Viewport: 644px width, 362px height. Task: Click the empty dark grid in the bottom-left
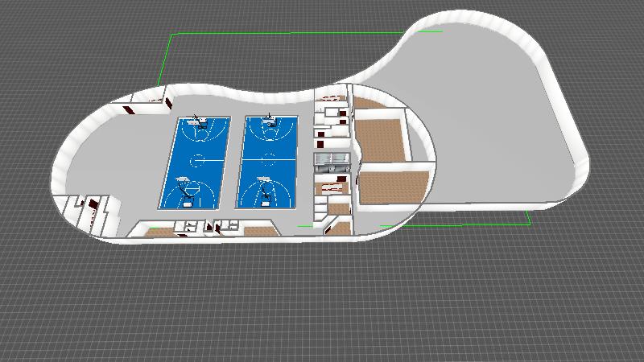80,306
